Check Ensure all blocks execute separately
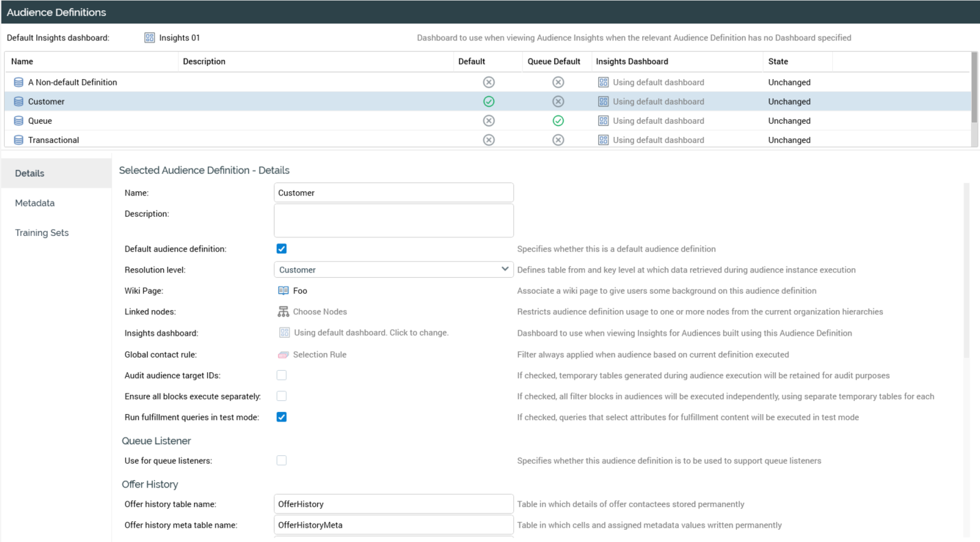 click(x=281, y=396)
